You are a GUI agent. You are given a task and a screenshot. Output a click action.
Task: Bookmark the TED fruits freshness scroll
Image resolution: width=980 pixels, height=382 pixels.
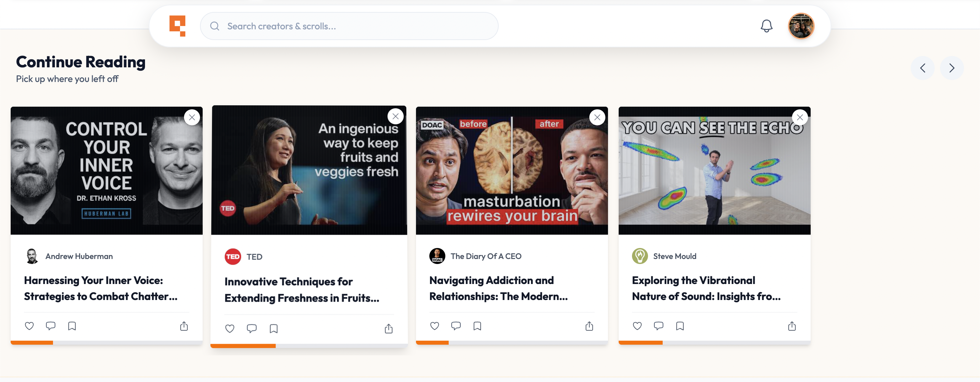pyautogui.click(x=274, y=328)
